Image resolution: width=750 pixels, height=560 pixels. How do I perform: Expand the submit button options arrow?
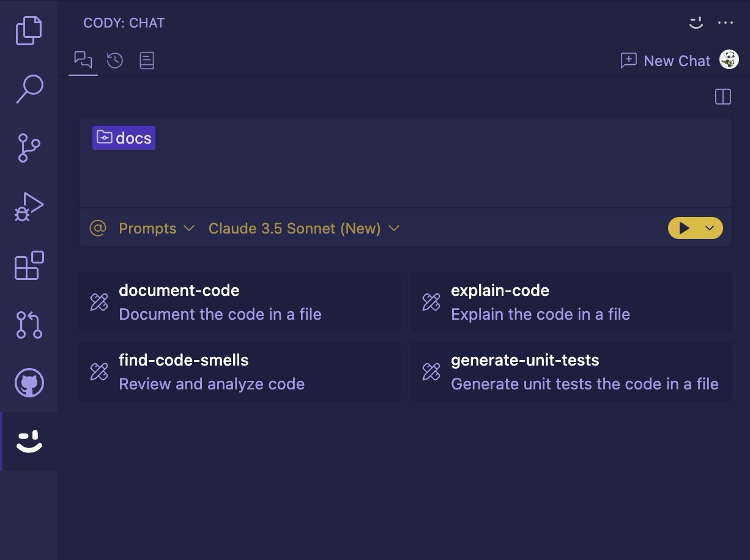pyautogui.click(x=710, y=229)
